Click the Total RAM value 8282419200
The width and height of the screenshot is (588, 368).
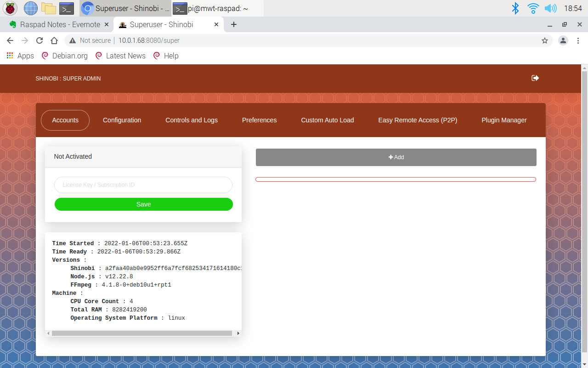(130, 310)
